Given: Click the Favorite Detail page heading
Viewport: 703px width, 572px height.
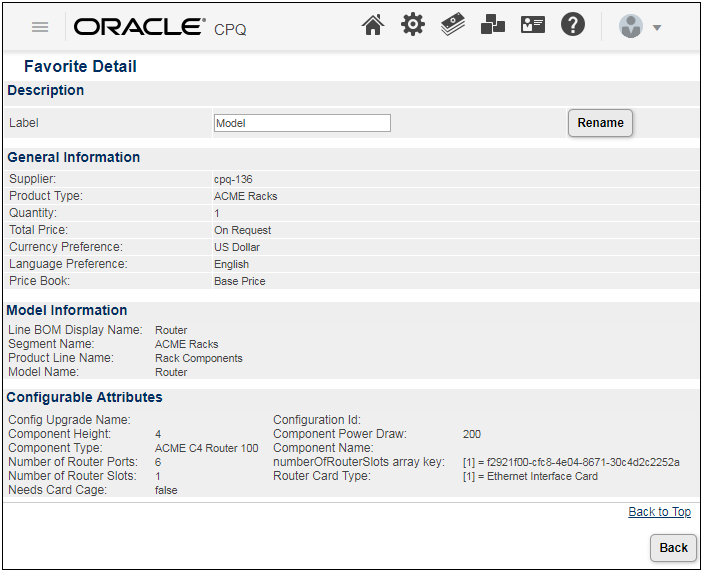Looking at the screenshot, I should (80, 66).
